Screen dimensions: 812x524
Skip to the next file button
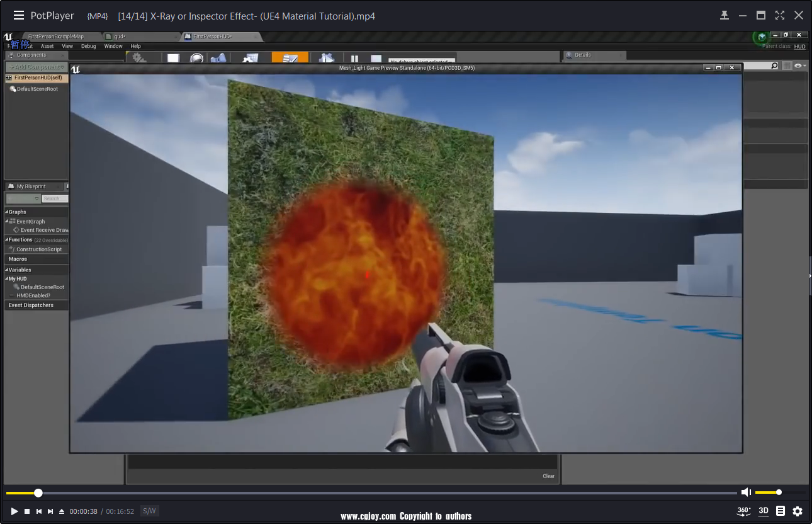click(x=50, y=511)
